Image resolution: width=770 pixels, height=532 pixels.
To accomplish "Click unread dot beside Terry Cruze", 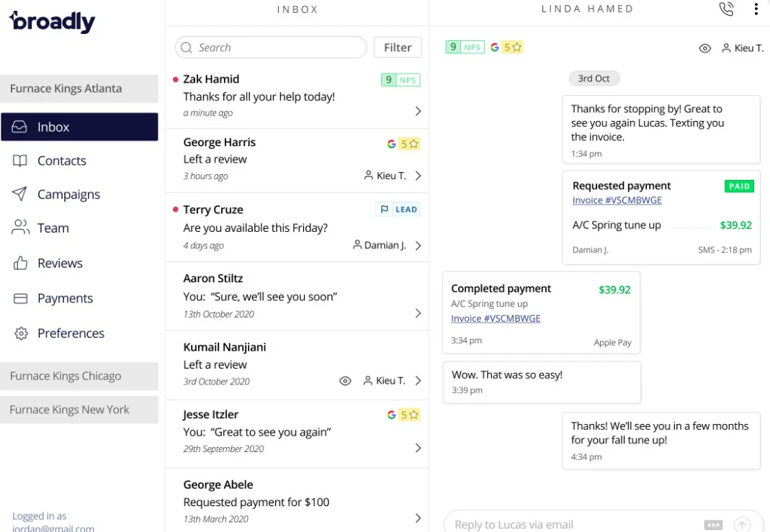I will coord(175,209).
